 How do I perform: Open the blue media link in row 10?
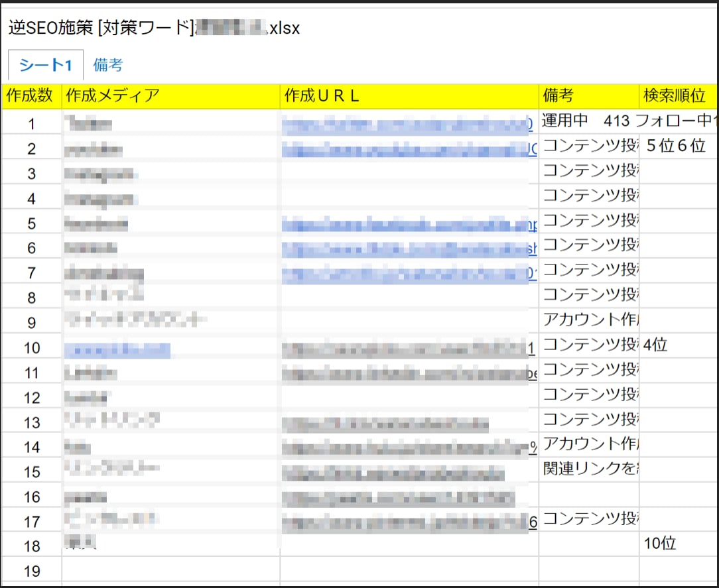pos(117,351)
